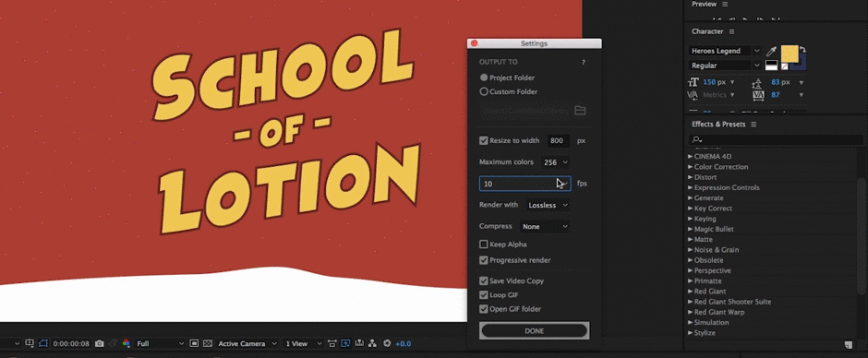The width and height of the screenshot is (868, 358).
Task: Set black and white default swatch
Action: (771, 66)
